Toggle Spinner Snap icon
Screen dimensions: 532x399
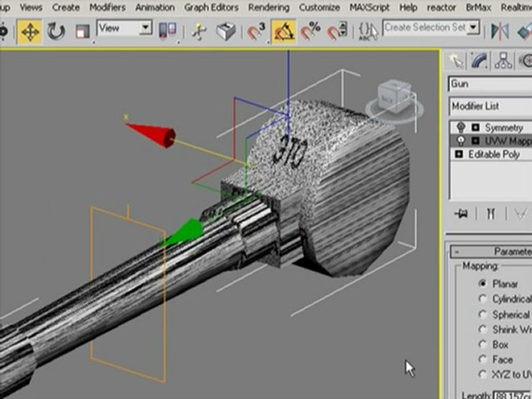coord(337,32)
